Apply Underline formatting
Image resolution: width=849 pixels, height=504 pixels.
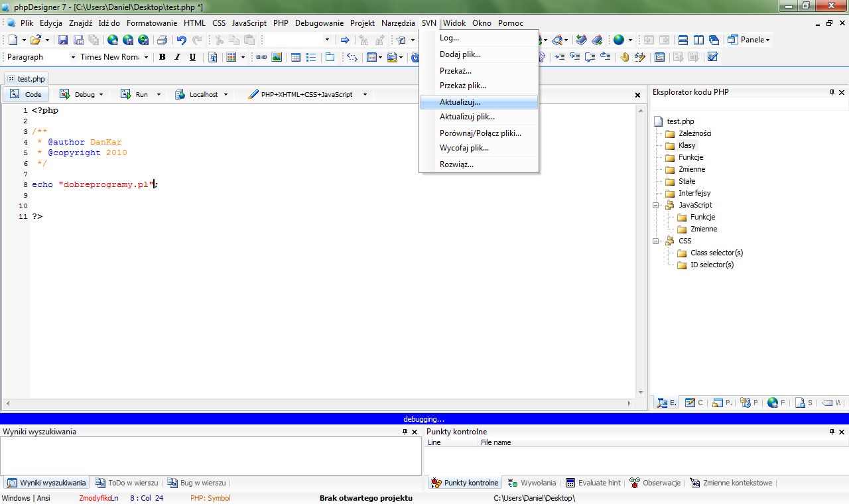coord(192,57)
